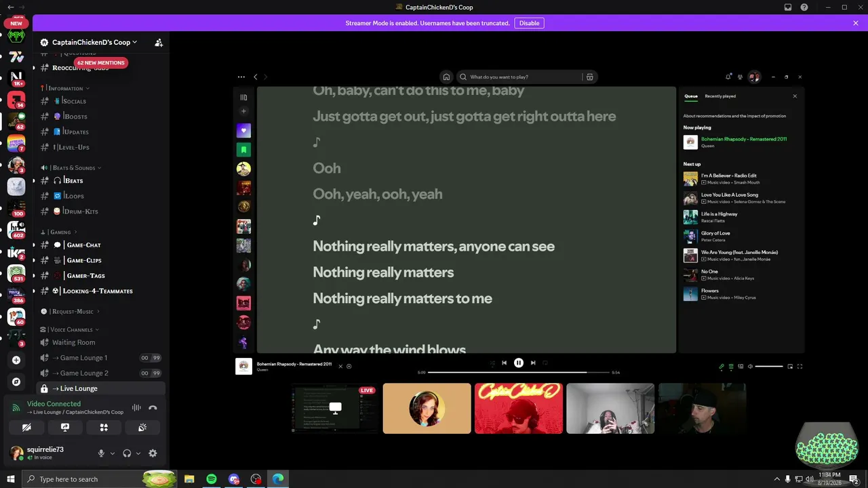Dismiss the Streamer Mode banner
Viewport: 868px width, 488px height.
[x=856, y=23]
